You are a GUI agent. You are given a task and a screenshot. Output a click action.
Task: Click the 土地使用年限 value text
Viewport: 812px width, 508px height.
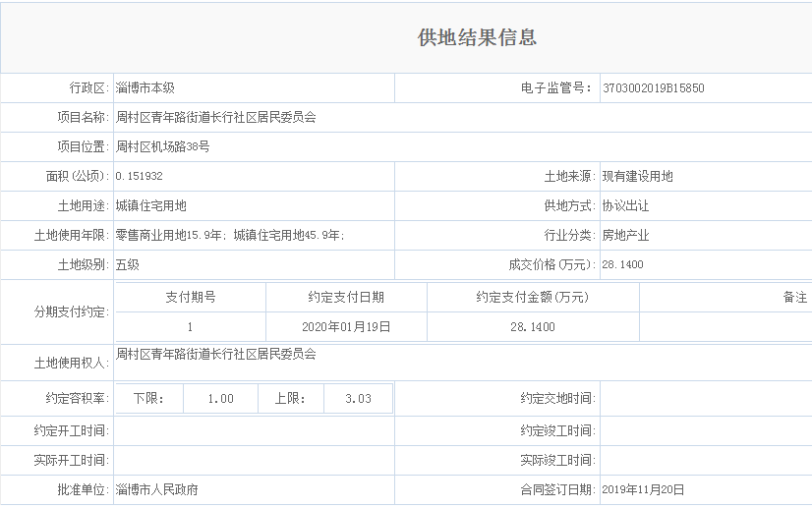pos(229,236)
